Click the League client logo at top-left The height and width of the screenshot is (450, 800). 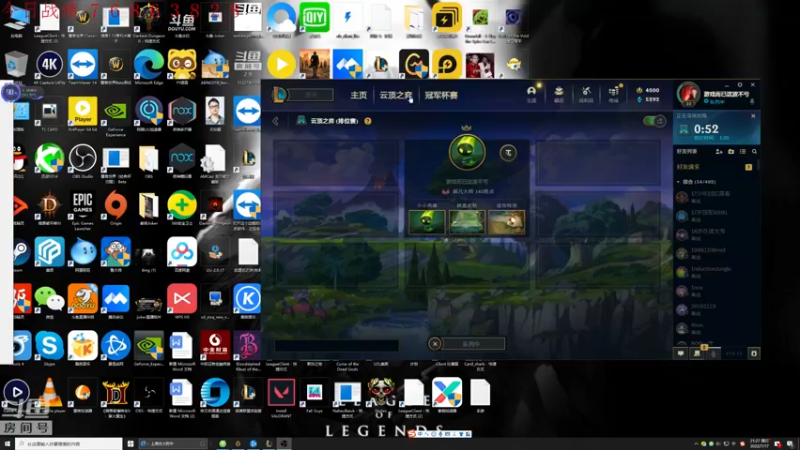(280, 95)
